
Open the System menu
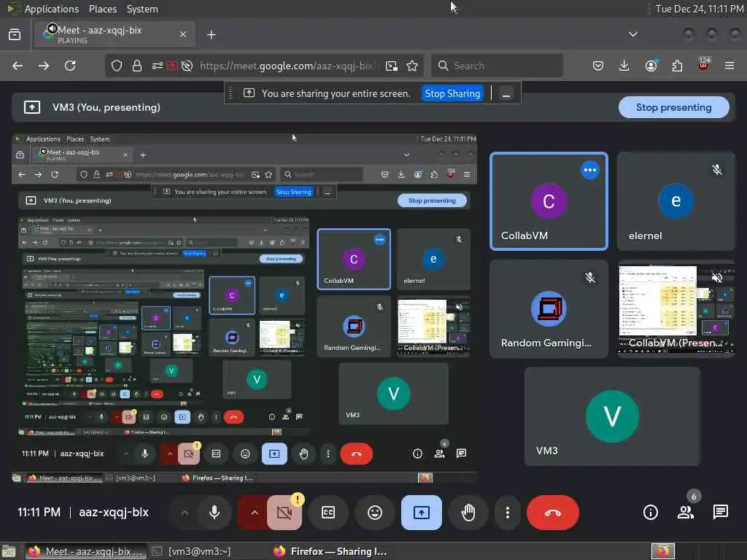click(x=142, y=9)
